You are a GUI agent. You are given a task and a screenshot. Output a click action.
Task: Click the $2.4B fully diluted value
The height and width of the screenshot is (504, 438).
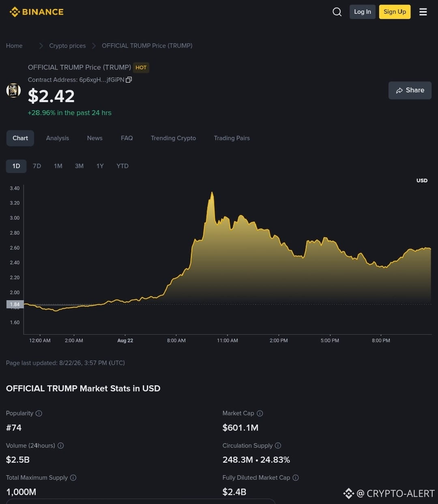[x=234, y=492]
